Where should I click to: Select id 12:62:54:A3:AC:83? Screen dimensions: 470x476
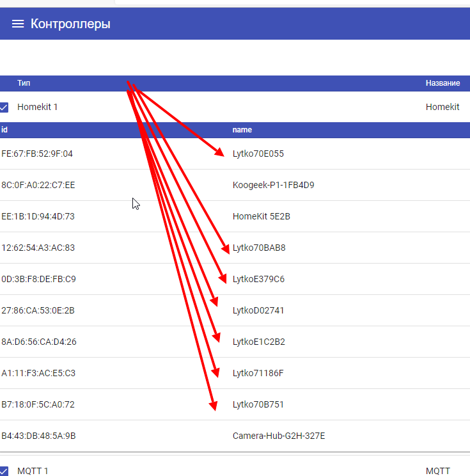point(38,248)
